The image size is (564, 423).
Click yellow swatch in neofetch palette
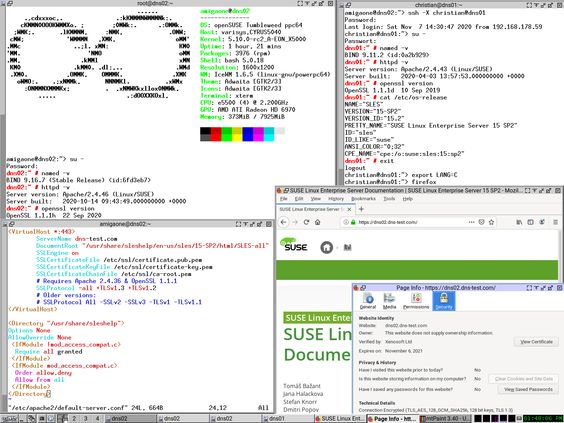click(237, 134)
